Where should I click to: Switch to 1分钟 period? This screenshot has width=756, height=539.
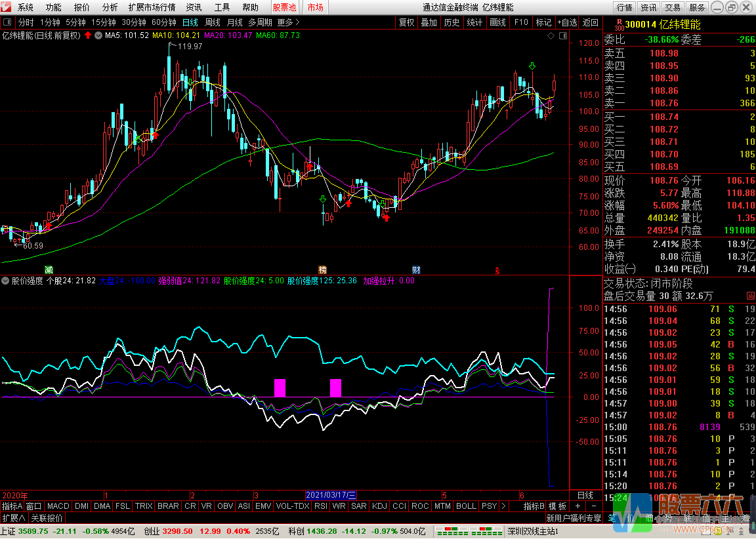(50, 22)
